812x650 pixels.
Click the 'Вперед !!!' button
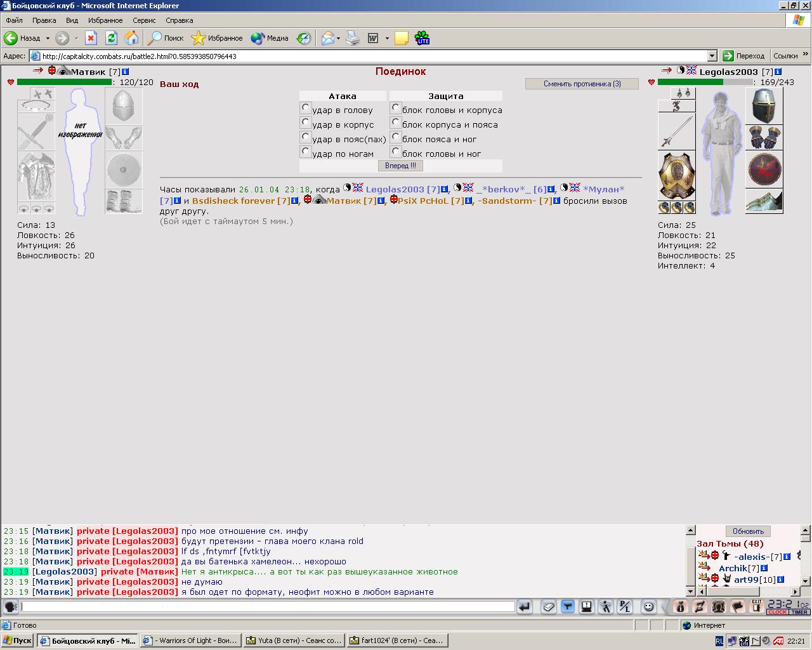[401, 166]
